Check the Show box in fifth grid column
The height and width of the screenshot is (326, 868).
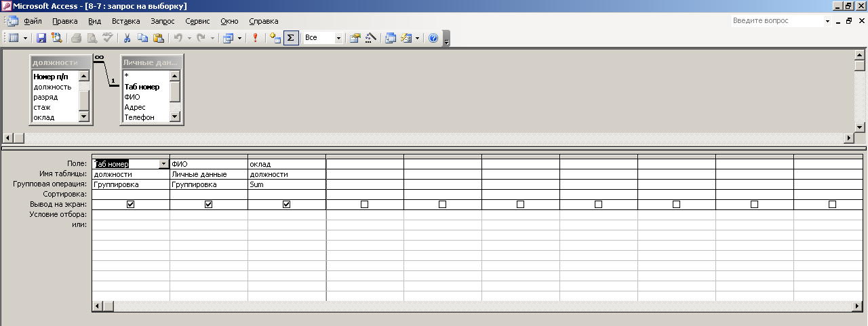pyautogui.click(x=442, y=204)
